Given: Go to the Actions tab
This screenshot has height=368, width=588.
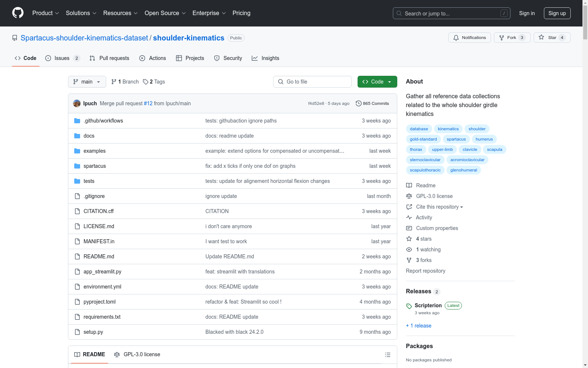Looking at the screenshot, I should pyautogui.click(x=153, y=58).
